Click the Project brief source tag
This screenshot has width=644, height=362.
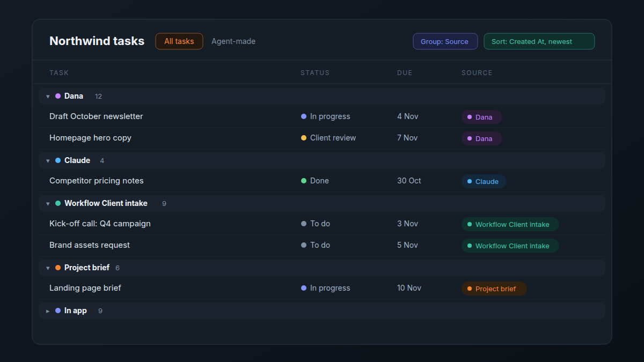coord(494,289)
